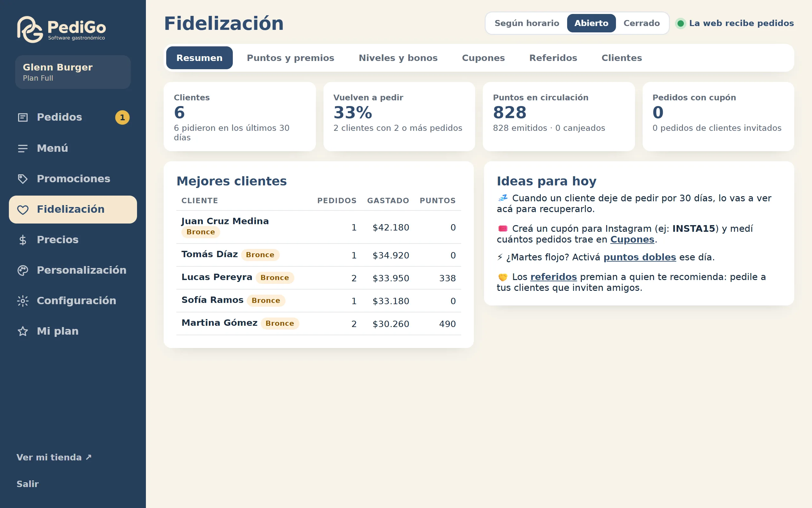
Task: Click the Configuración gear icon
Action: pyautogui.click(x=23, y=301)
